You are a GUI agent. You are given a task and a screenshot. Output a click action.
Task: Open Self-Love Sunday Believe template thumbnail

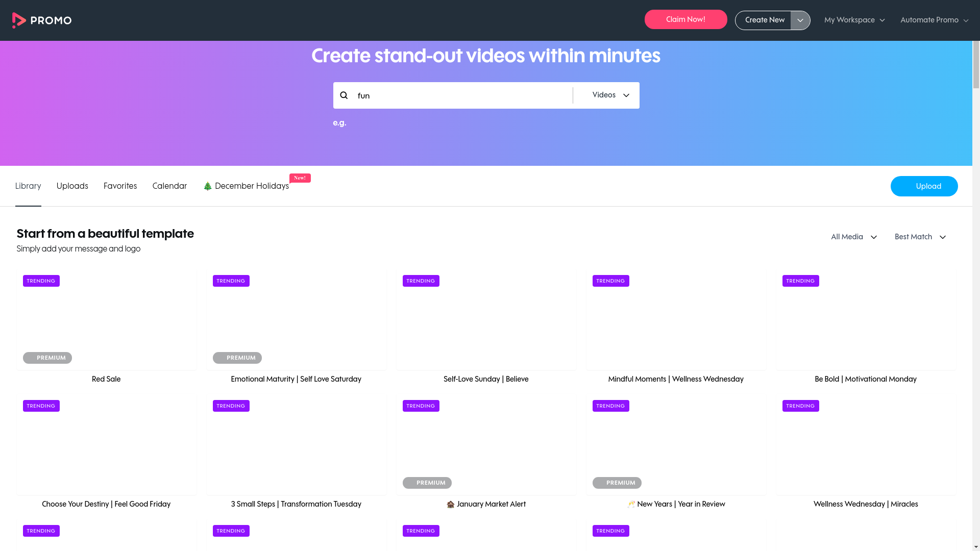(x=486, y=320)
